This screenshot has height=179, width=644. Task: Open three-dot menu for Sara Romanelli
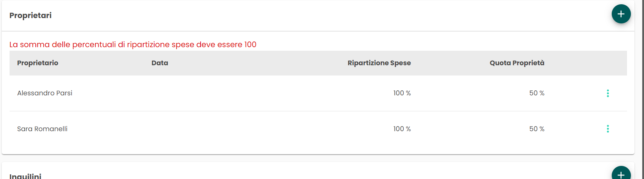[x=607, y=129]
